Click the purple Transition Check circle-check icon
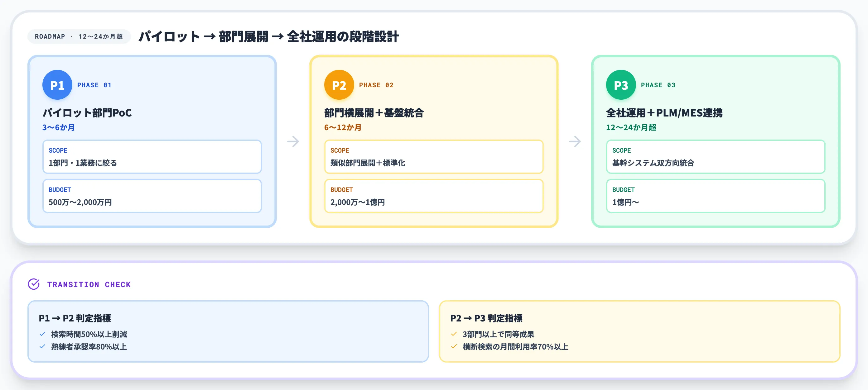The image size is (868, 390). point(34,284)
